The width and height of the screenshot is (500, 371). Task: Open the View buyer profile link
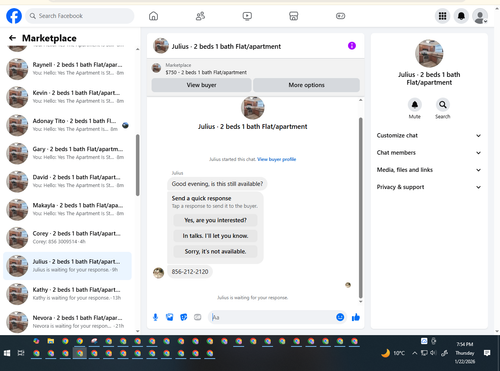[x=276, y=159]
